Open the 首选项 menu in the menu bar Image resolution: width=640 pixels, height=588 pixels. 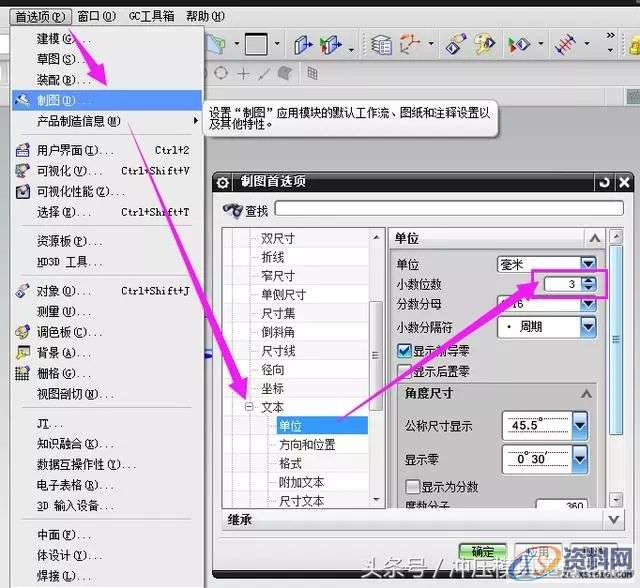coord(40,16)
